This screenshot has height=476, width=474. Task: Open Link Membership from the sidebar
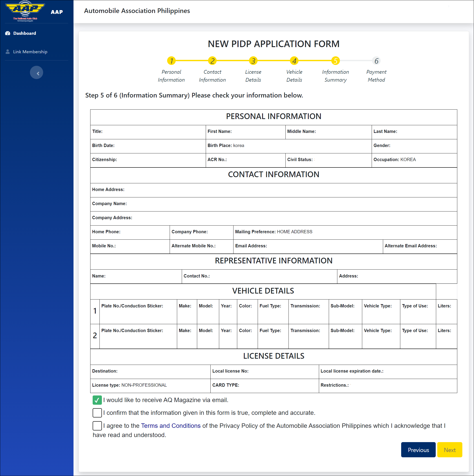click(30, 52)
